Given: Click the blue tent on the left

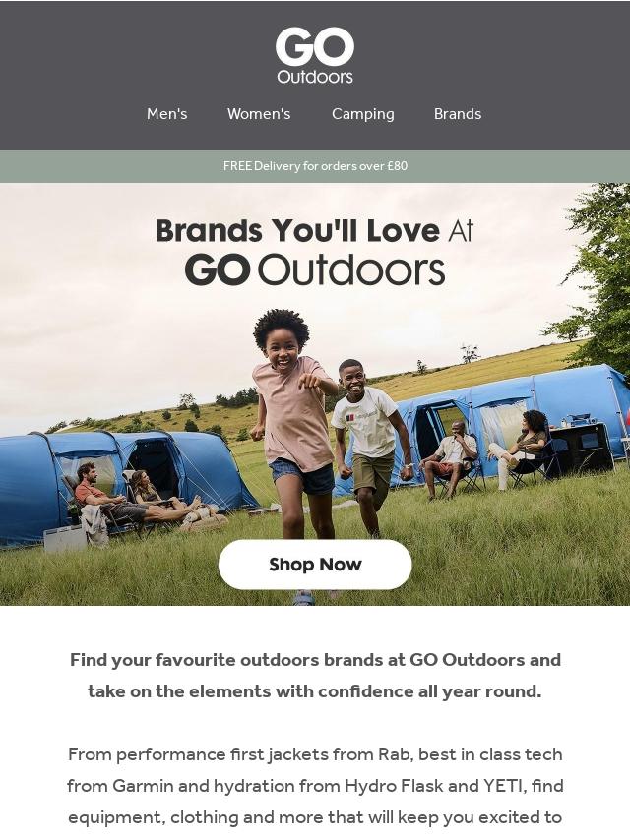Looking at the screenshot, I should [x=121, y=482].
